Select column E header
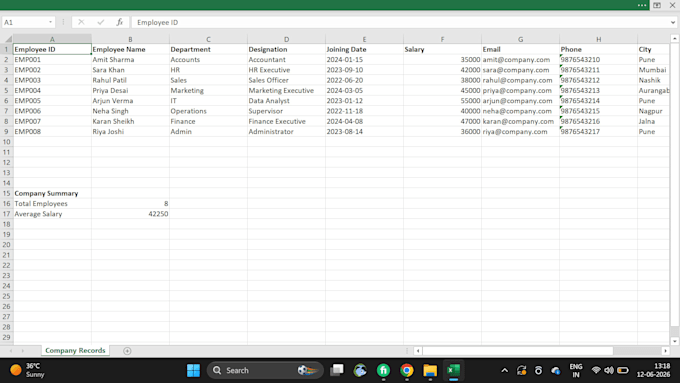680x383 pixels. point(364,39)
